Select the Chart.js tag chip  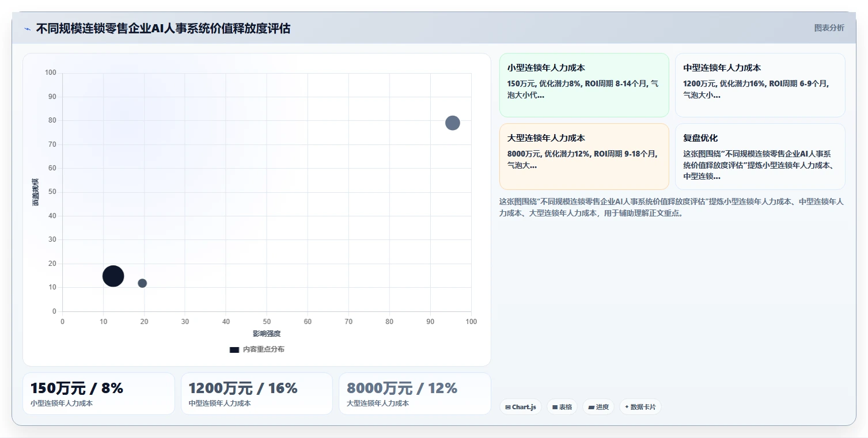520,407
